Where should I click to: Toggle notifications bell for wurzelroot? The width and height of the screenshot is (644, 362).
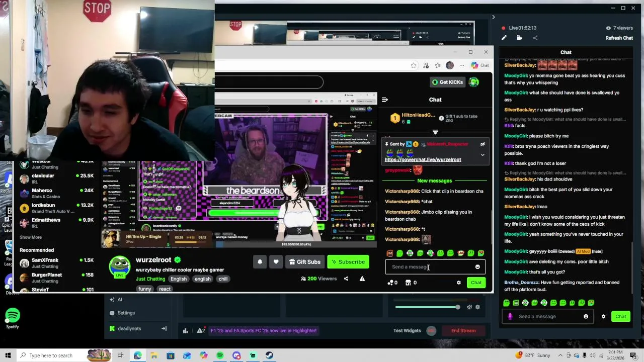tap(260, 262)
